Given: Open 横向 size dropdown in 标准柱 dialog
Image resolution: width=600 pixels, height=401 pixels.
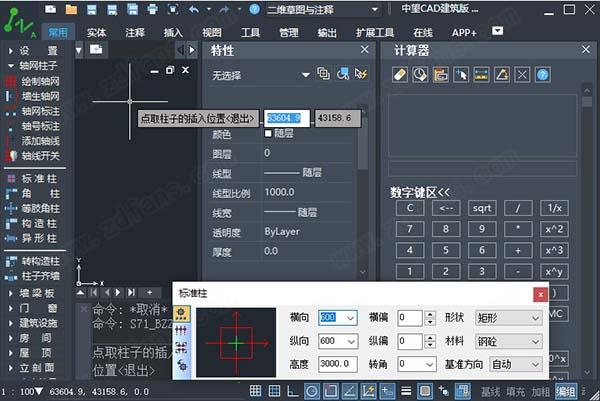Looking at the screenshot, I should point(350,318).
